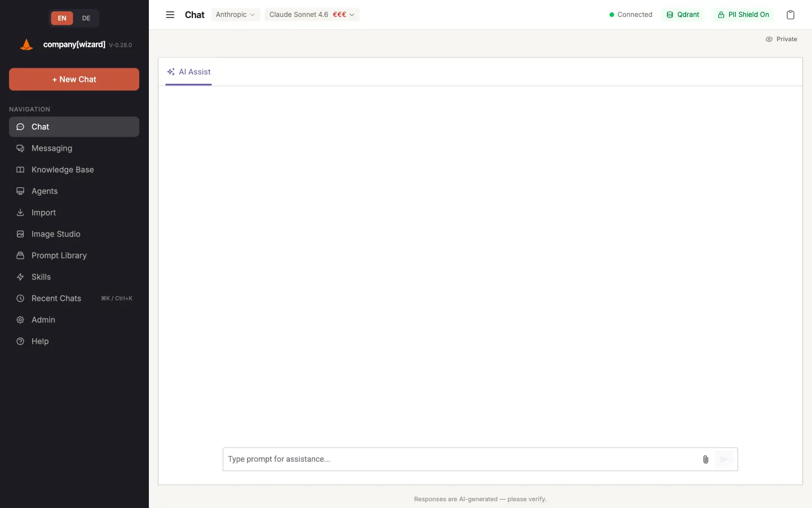Start a new chat with + New Chat
Image resolution: width=812 pixels, height=508 pixels.
pos(74,80)
